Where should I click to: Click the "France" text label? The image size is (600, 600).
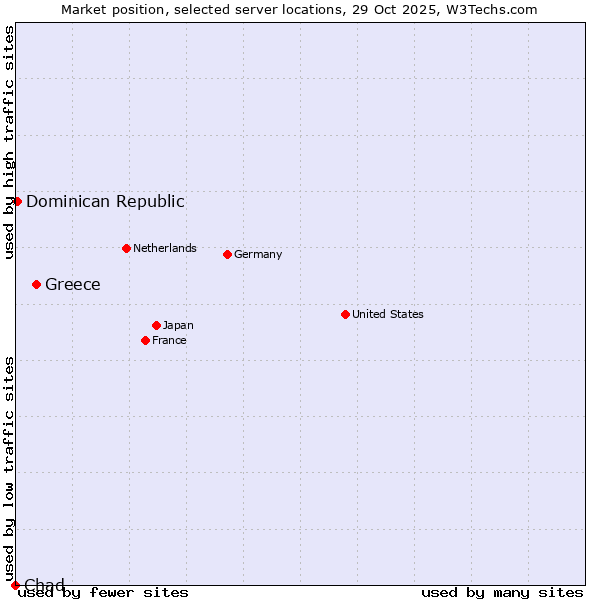169,340
